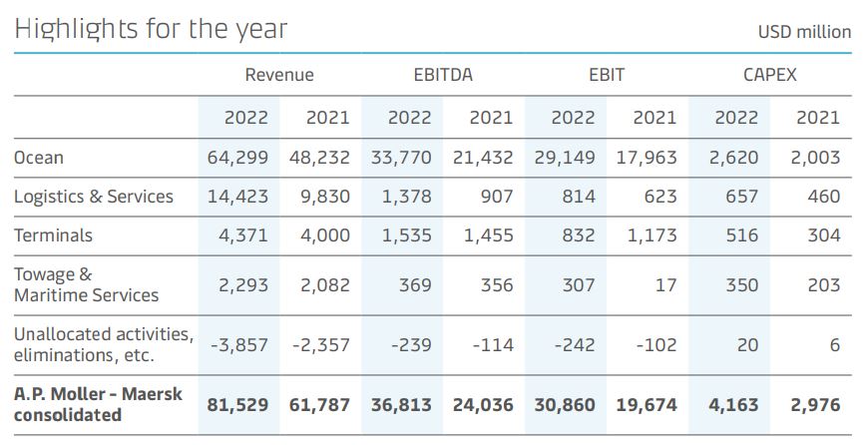Click Logistics EBIT cell 623
The width and height of the screenshot is (868, 445).
click(x=660, y=197)
